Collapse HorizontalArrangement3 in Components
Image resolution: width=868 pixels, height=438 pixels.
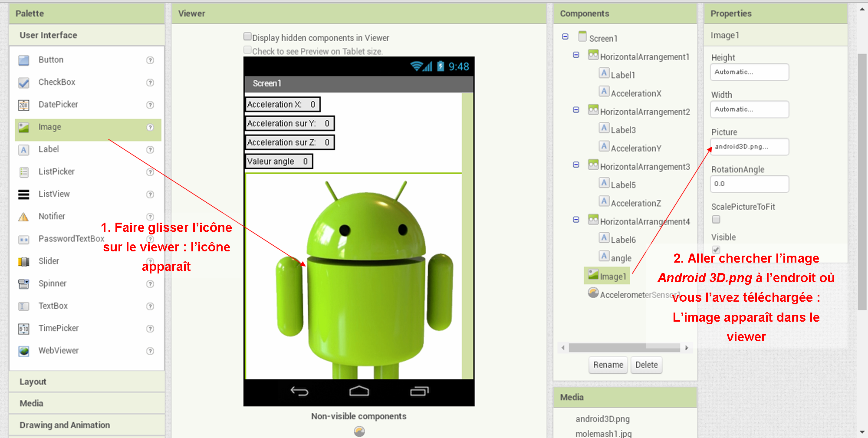pyautogui.click(x=576, y=165)
